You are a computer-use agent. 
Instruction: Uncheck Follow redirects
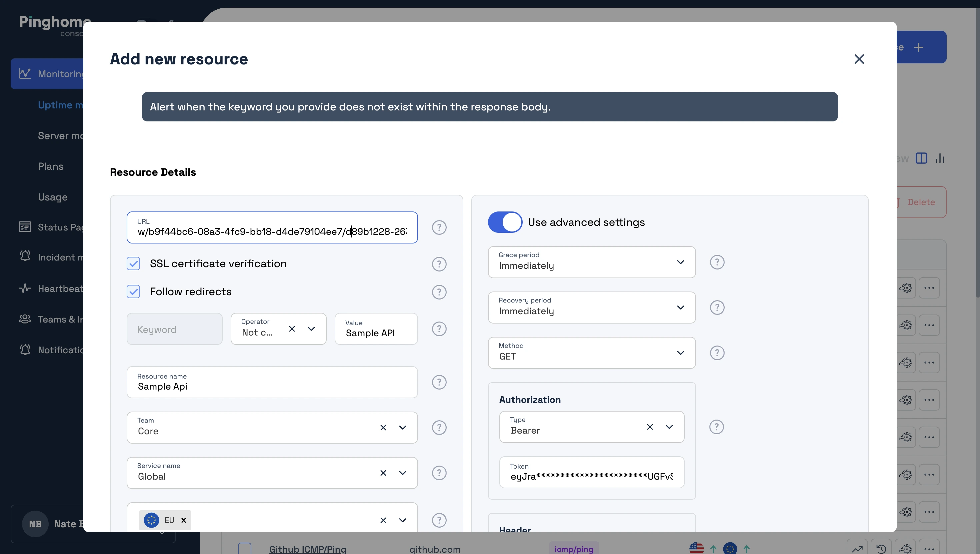click(133, 292)
